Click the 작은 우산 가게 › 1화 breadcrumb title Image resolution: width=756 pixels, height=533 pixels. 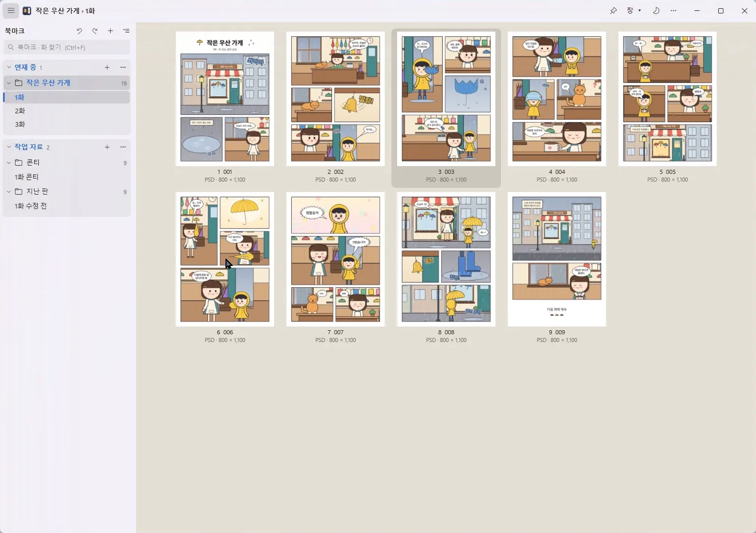point(66,10)
